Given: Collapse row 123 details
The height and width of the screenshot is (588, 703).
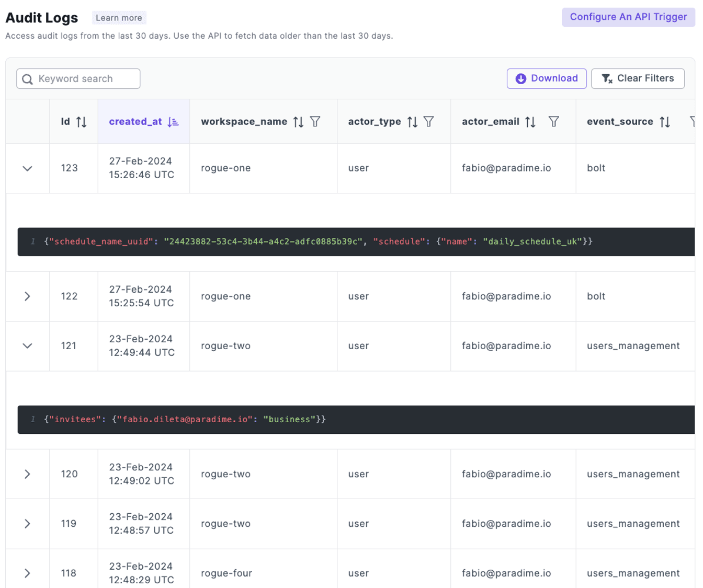Looking at the screenshot, I should pos(28,168).
